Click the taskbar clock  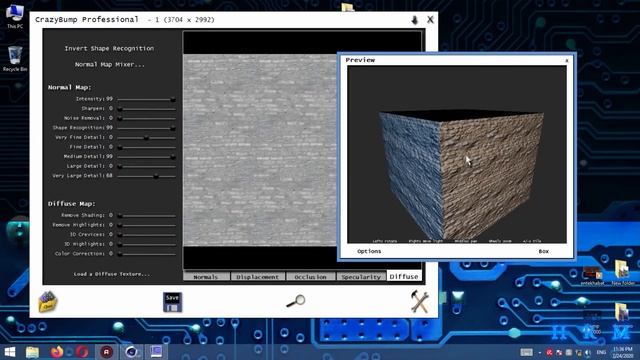click(x=623, y=352)
